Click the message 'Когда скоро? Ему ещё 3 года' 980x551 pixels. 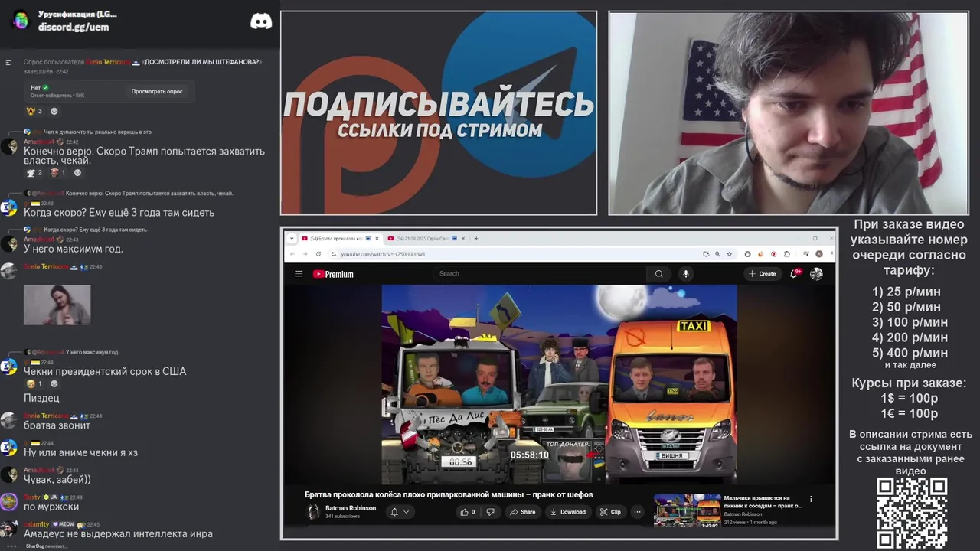click(x=119, y=213)
